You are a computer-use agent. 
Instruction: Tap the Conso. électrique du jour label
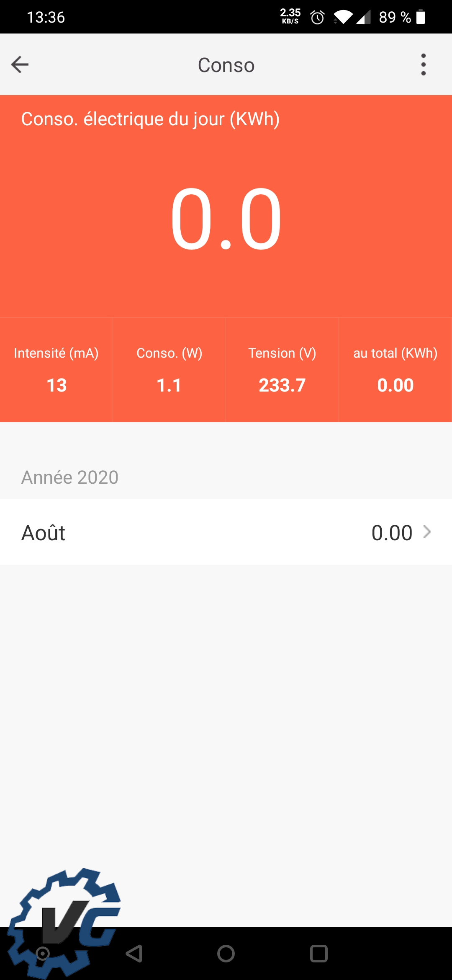(x=150, y=119)
